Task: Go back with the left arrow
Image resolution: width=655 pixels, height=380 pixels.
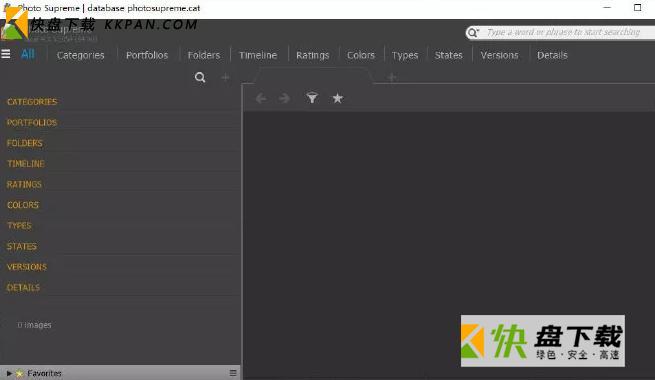Action: coord(261,98)
